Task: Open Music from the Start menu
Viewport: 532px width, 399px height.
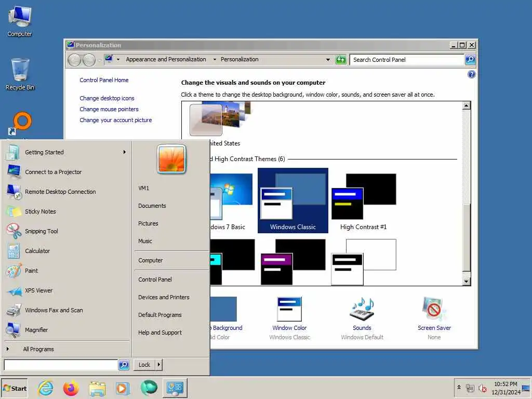Action: pyautogui.click(x=145, y=241)
